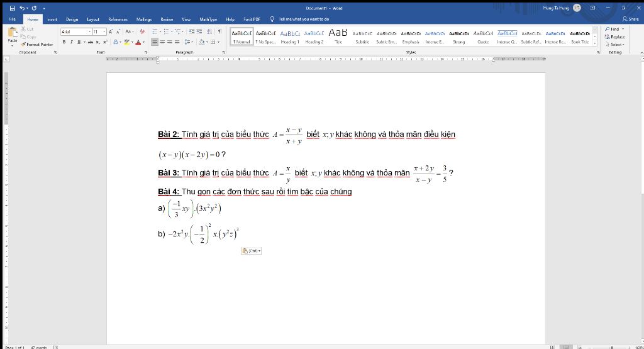Toggle Underline formatting
The height and width of the screenshot is (349, 644).
click(x=79, y=42)
